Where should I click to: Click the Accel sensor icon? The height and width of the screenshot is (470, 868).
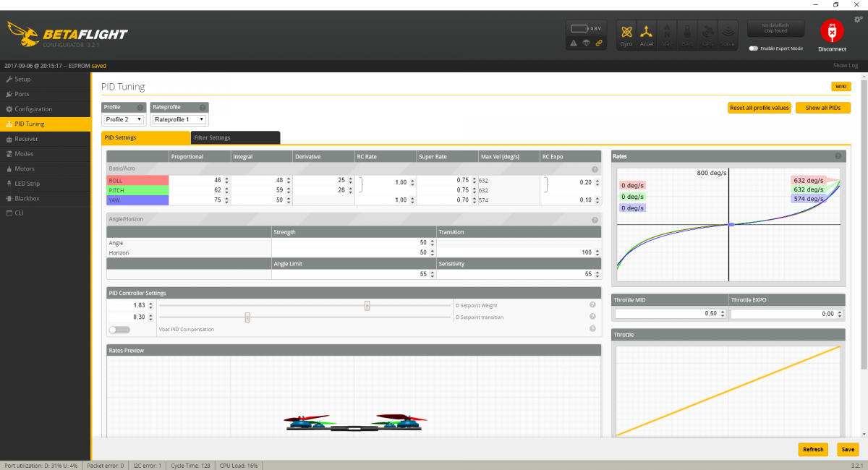tap(646, 35)
